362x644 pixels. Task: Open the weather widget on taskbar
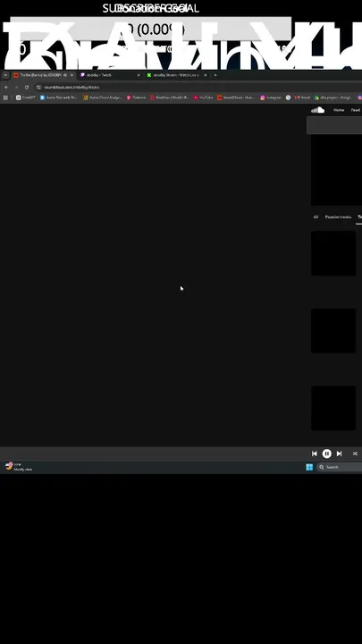[x=19, y=467]
